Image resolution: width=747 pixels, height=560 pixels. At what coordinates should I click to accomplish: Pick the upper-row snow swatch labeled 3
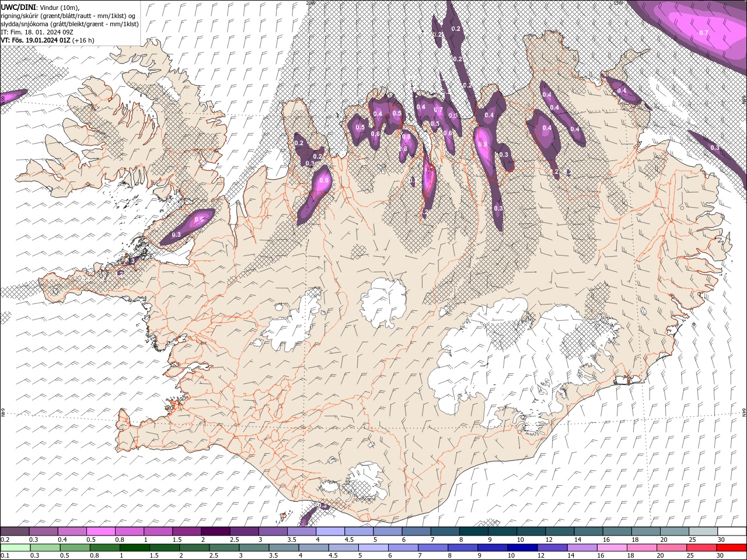(273, 531)
